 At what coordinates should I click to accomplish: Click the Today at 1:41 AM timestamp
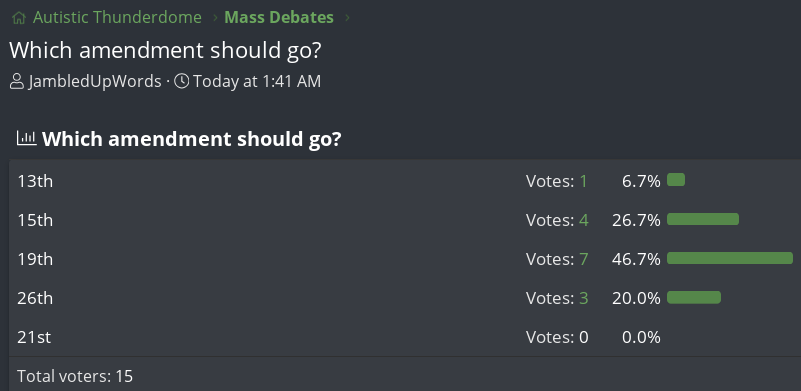[257, 81]
